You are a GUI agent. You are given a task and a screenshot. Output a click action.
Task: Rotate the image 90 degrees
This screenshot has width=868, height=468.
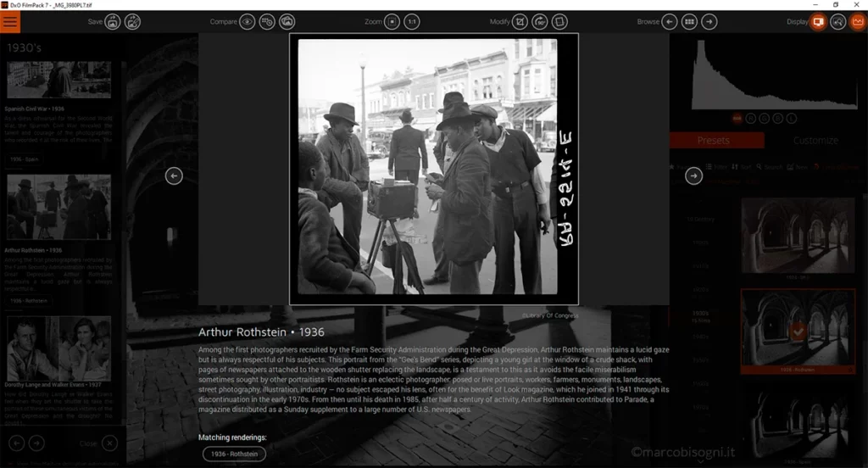pyautogui.click(x=540, y=22)
